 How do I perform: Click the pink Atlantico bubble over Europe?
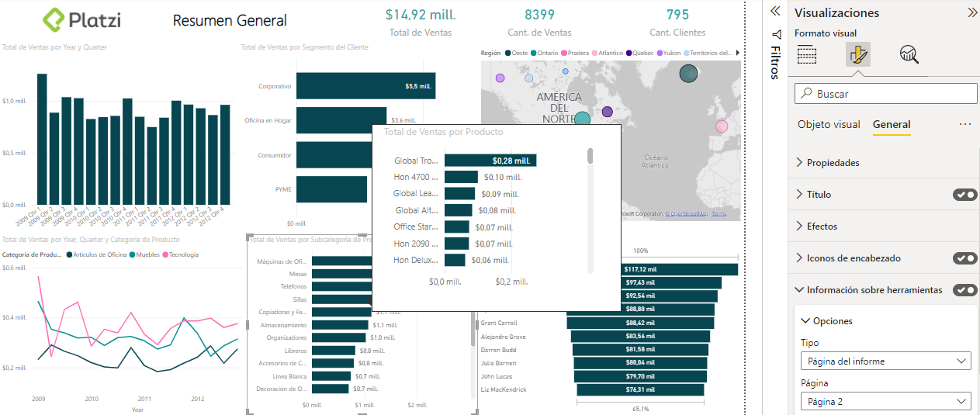722,126
